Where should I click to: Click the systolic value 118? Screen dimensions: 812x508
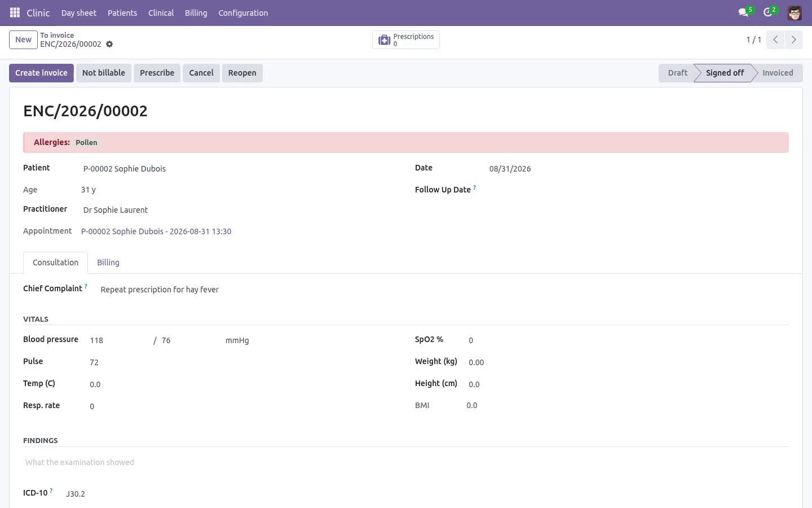(96, 340)
